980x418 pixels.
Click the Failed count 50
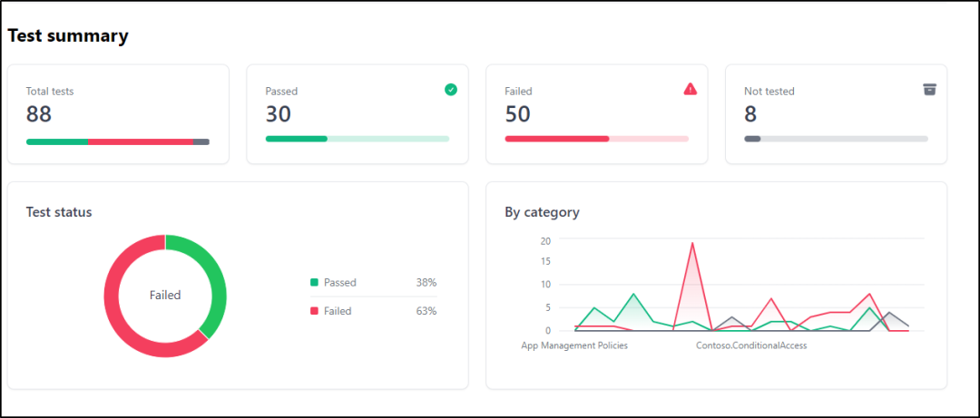[517, 114]
